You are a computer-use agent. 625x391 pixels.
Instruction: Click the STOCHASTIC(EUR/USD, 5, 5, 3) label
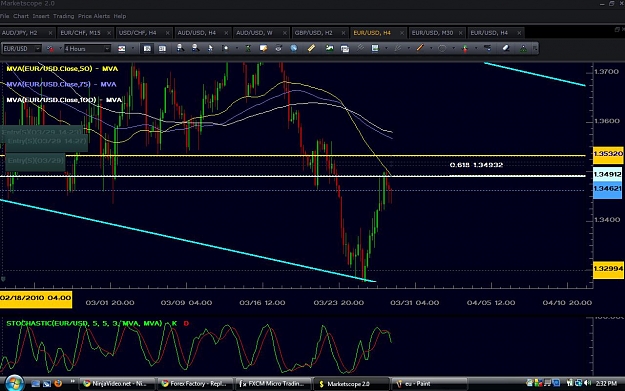pos(84,323)
